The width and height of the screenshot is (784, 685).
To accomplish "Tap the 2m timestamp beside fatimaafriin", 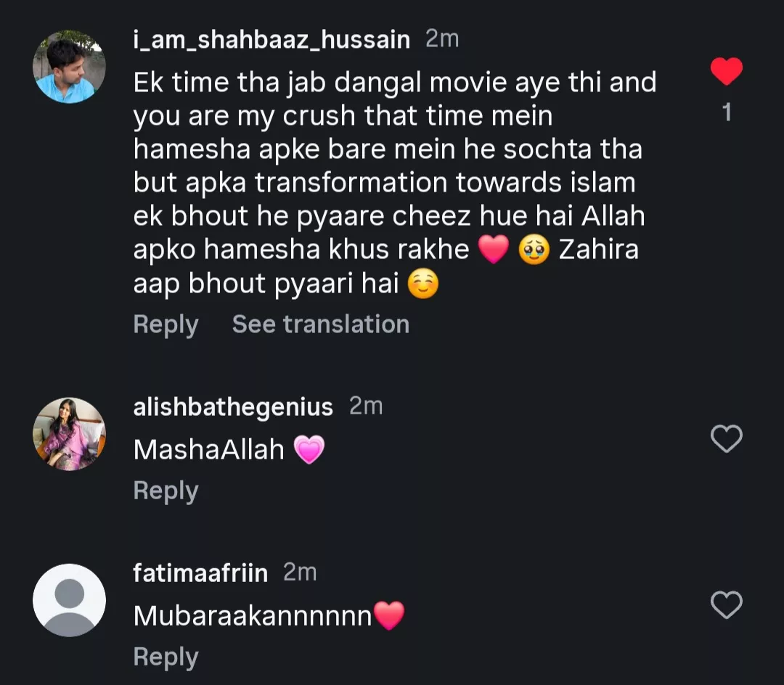I will click(300, 573).
